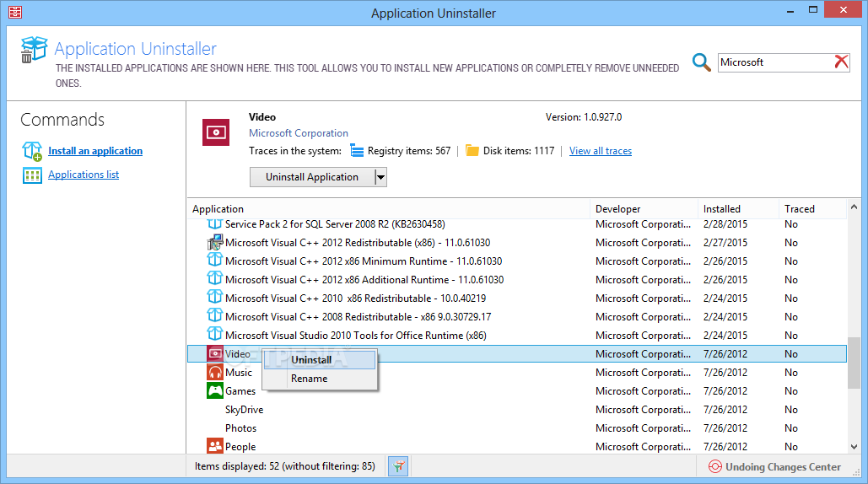Select Service Pack 2 for SQL Server 2008 R2
This screenshot has width=868, height=484.
(x=335, y=224)
